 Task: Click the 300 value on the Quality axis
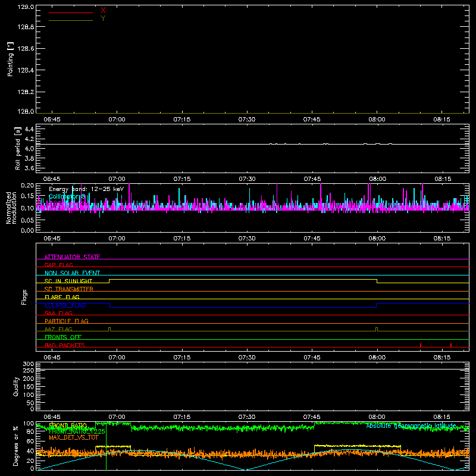(29, 364)
